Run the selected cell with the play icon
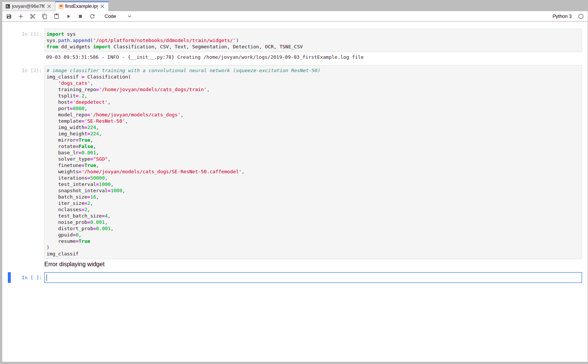Image resolution: width=588 pixels, height=364 pixels. tap(68, 16)
